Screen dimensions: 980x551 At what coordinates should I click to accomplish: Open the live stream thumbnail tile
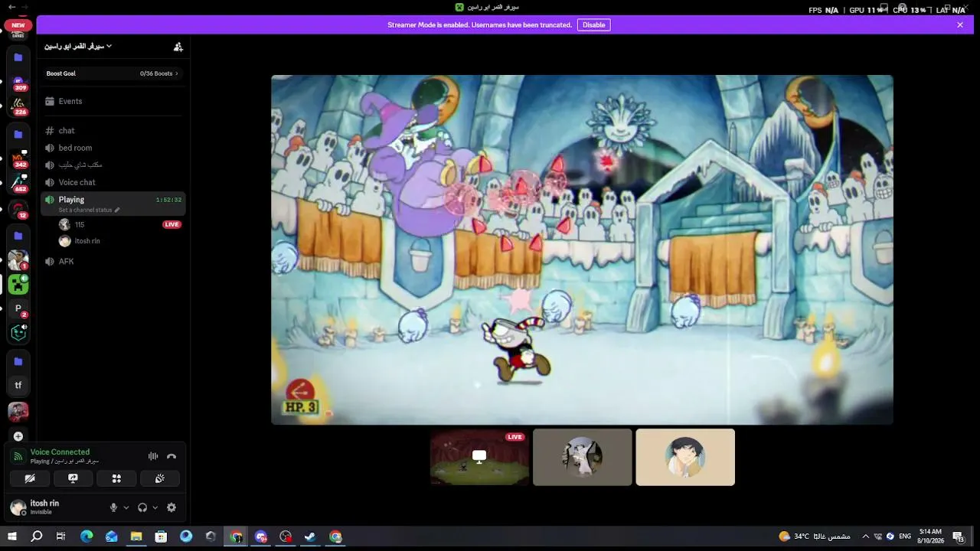(x=479, y=457)
